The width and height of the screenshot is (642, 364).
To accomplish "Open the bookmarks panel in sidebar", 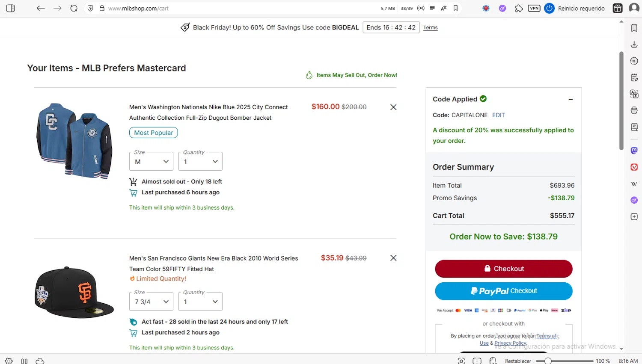I will [x=634, y=28].
